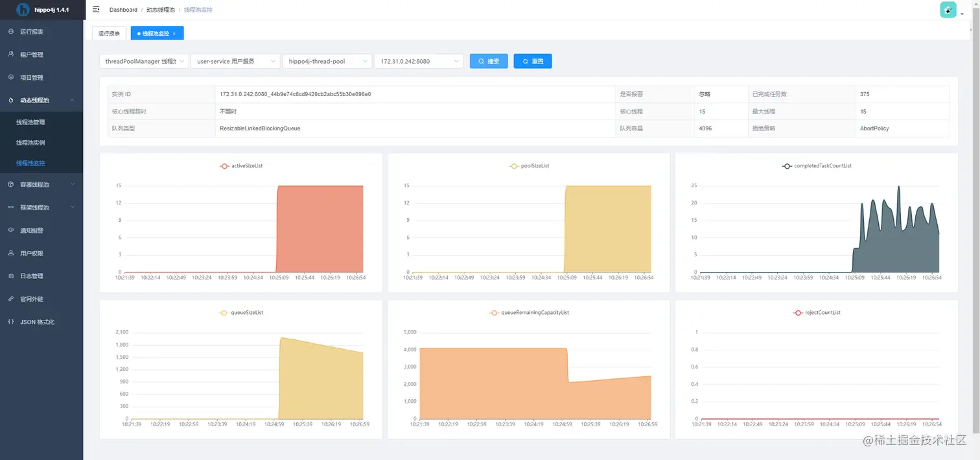Switch to the 运行报表 tab
The width and height of the screenshot is (980, 460).
click(109, 33)
